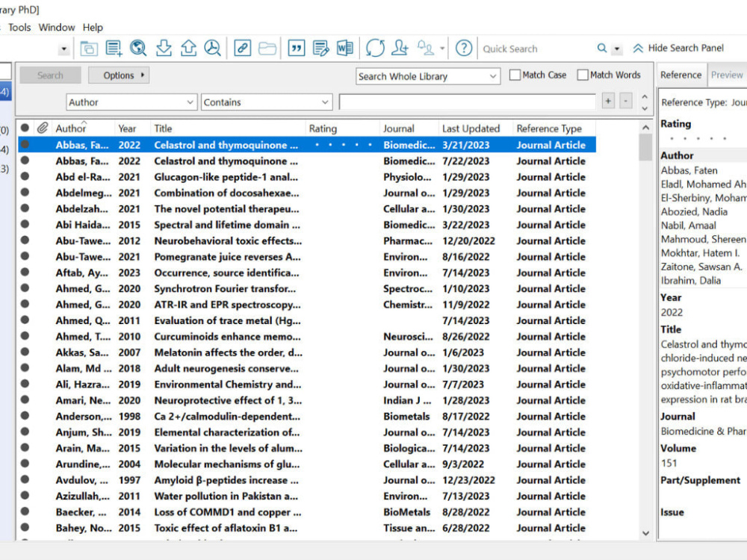
Task: Open the Help question mark icon
Action: tap(464, 48)
